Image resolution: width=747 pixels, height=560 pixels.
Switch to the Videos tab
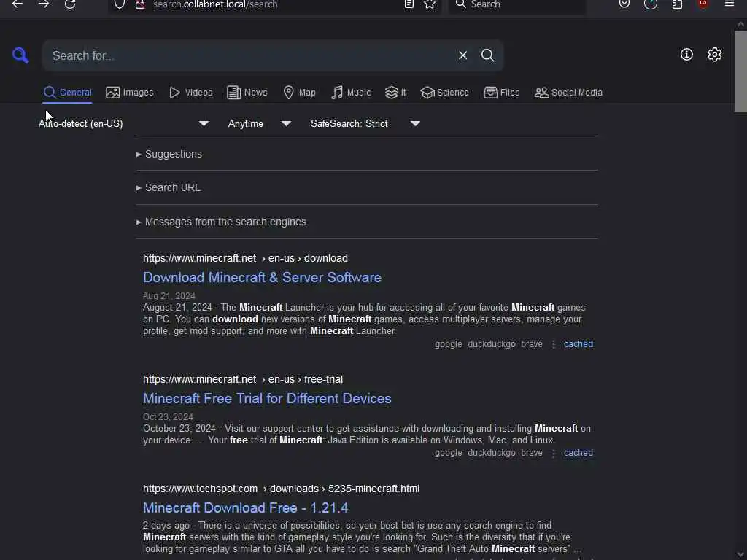(x=190, y=93)
